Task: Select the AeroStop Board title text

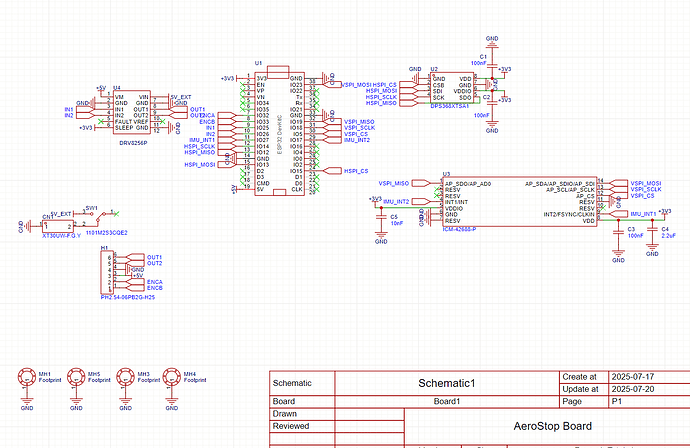Action: click(546, 425)
